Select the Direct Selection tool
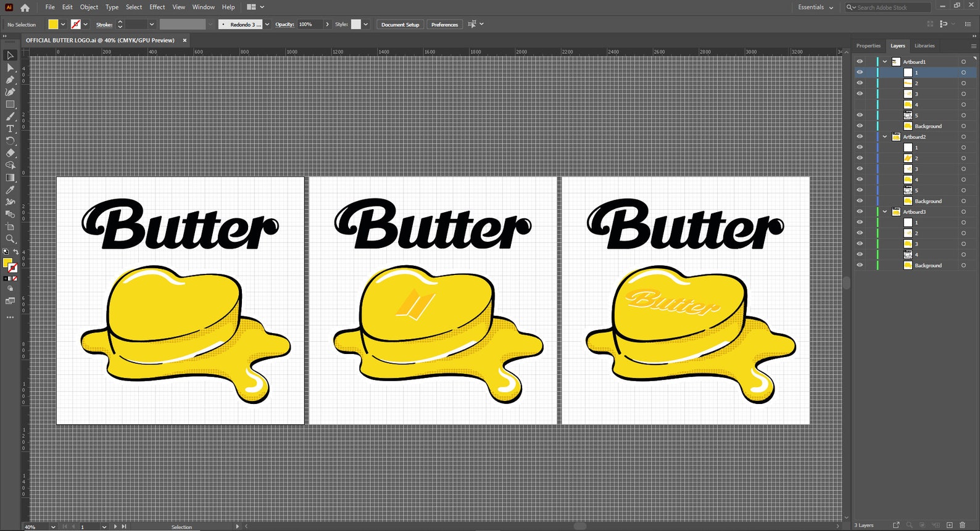Screen dimensions: 980x531 coord(10,67)
